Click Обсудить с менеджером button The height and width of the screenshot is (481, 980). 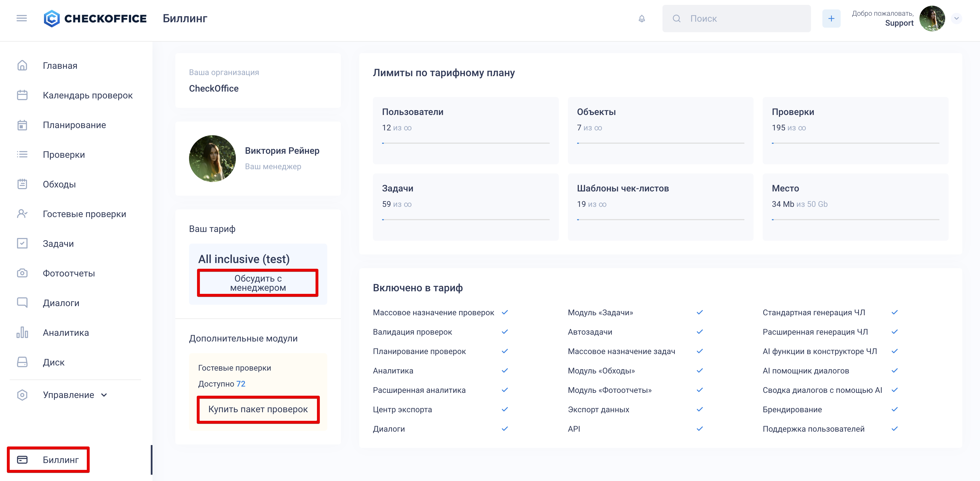258,283
